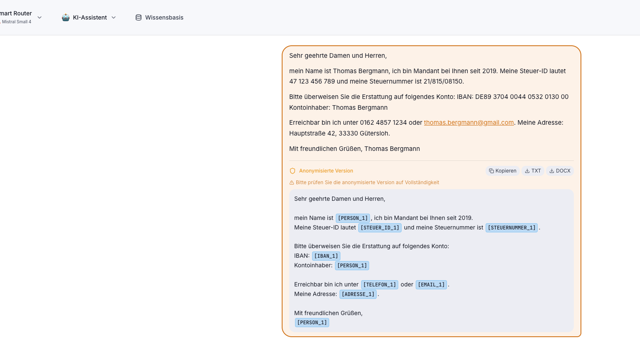Expand the KI-Assistent dropdown chevron

coord(114,18)
